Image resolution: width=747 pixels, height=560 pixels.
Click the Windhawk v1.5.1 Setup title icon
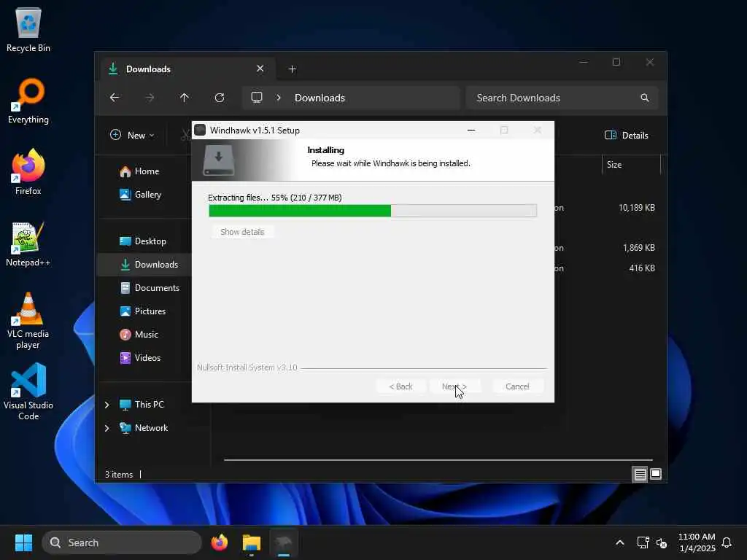(200, 130)
